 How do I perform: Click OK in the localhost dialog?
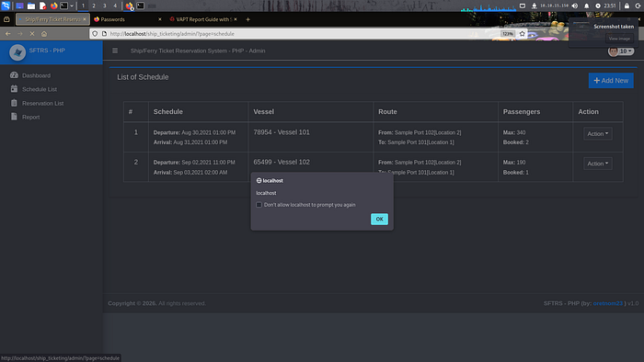pyautogui.click(x=379, y=219)
